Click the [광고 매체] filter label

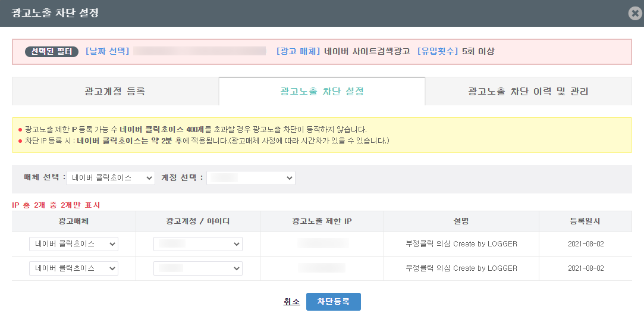[x=298, y=51]
